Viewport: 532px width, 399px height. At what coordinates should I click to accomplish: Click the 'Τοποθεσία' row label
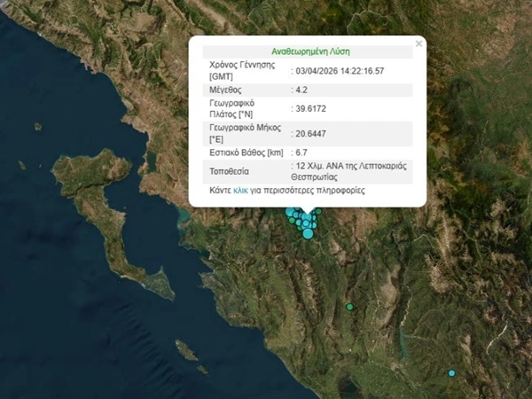click(x=230, y=171)
